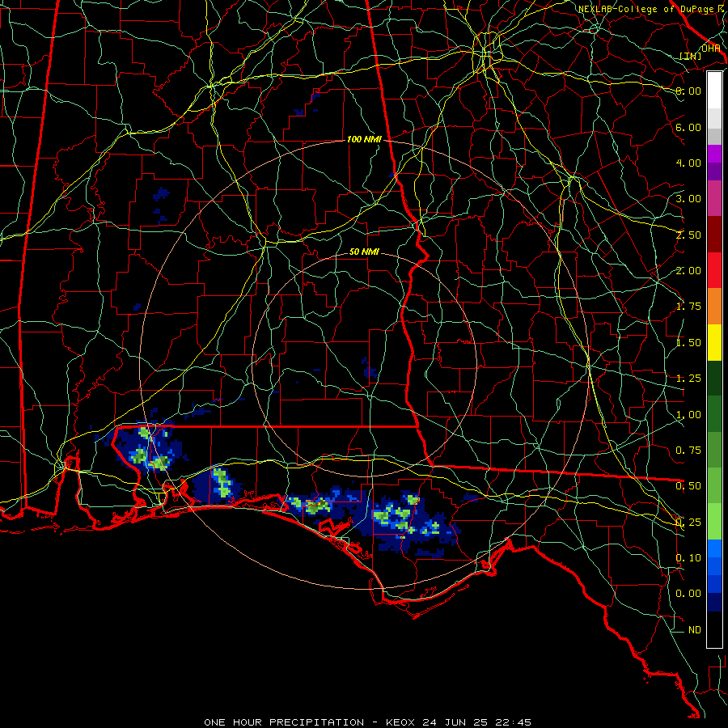The height and width of the screenshot is (728, 728).
Task: Select the dark red legend swatch
Action: 714,235
